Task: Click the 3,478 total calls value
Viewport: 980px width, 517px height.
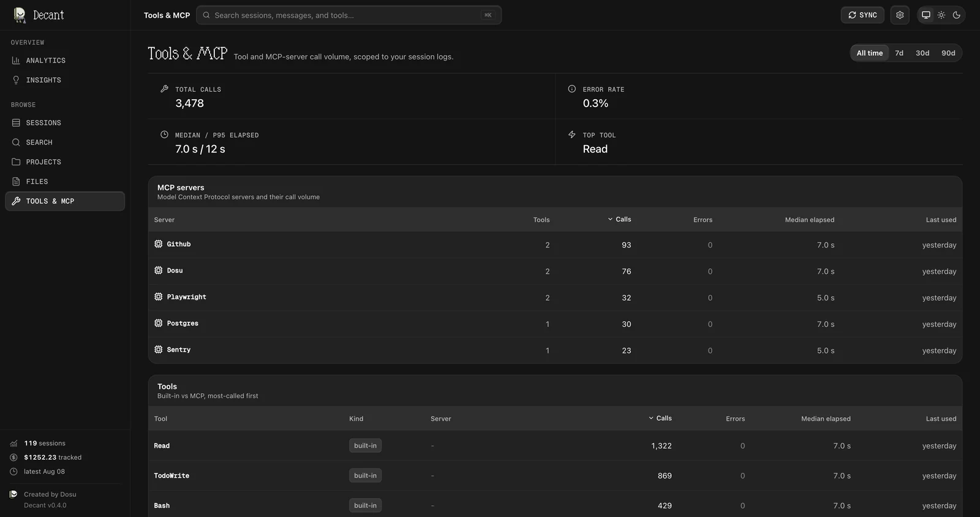Action: coord(189,104)
